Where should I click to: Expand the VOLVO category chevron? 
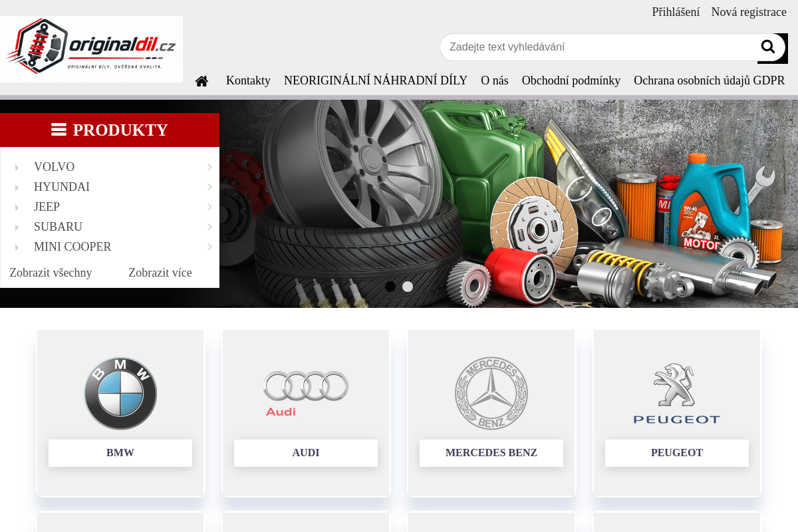(209, 167)
